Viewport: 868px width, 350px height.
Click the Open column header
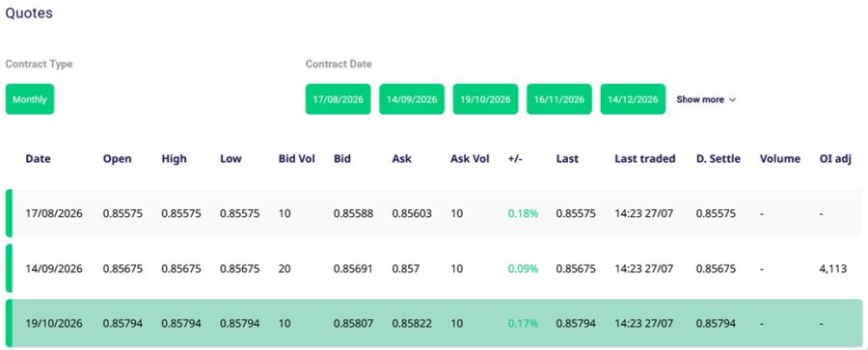[118, 158]
